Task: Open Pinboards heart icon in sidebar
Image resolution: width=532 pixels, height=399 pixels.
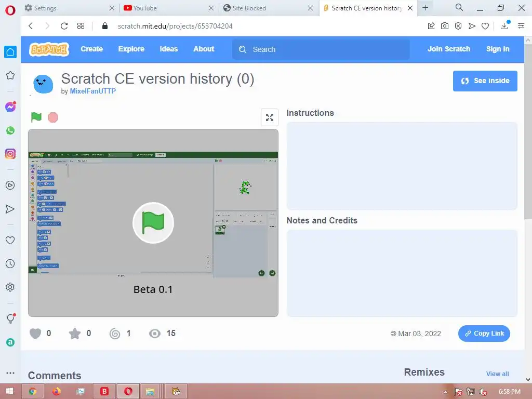Action: coord(10,240)
